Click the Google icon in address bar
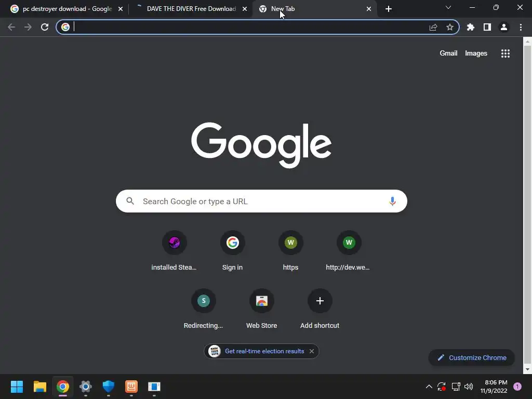532x399 pixels. (65, 27)
